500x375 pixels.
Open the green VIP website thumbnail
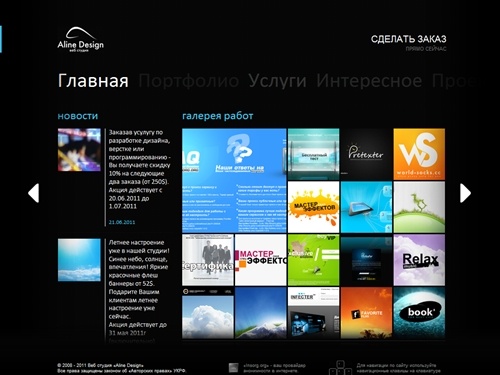(313, 260)
